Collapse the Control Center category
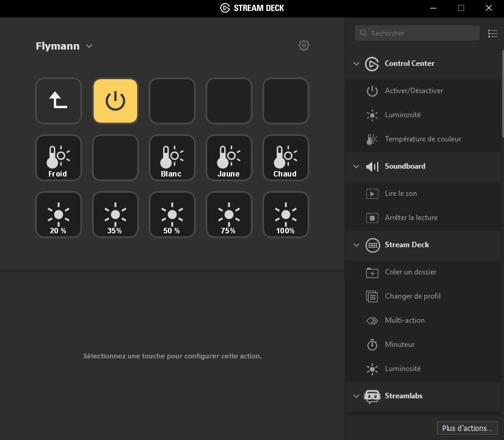This screenshot has height=440, width=504. [356, 63]
